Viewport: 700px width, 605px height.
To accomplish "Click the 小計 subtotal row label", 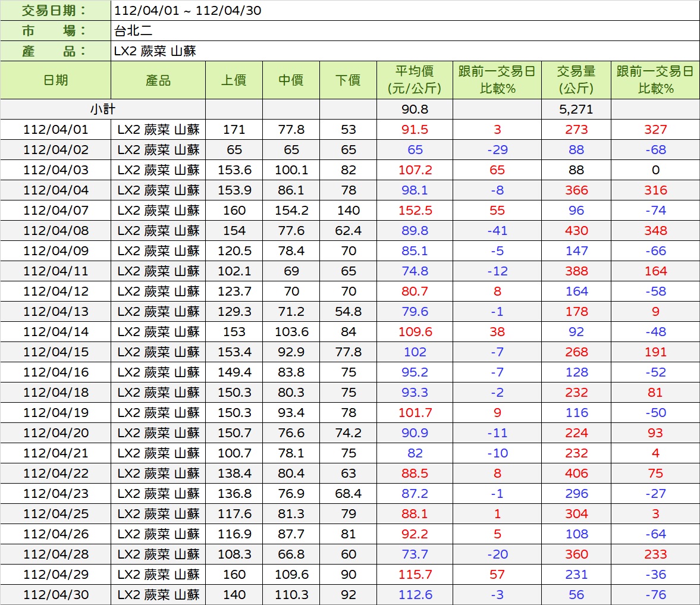I will (x=103, y=109).
